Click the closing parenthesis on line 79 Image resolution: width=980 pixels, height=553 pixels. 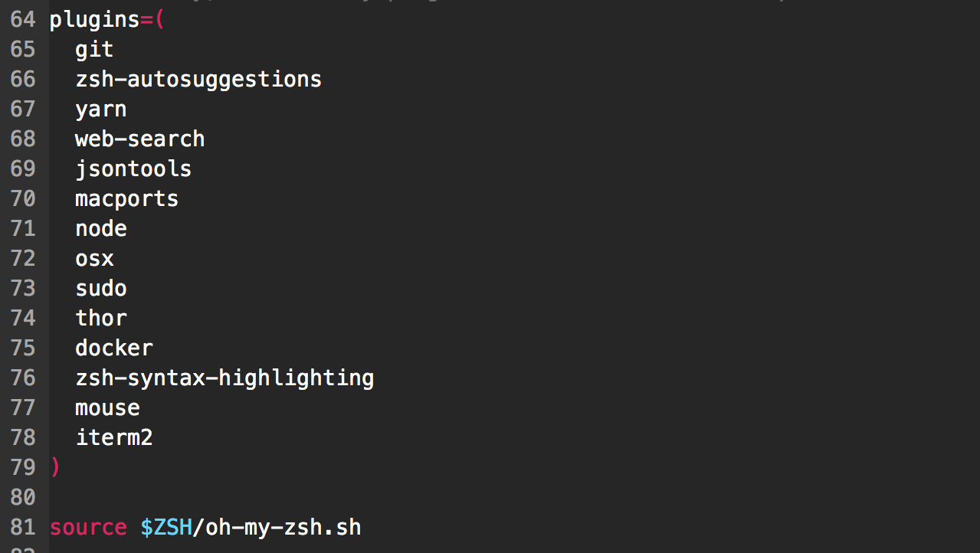pos(54,467)
